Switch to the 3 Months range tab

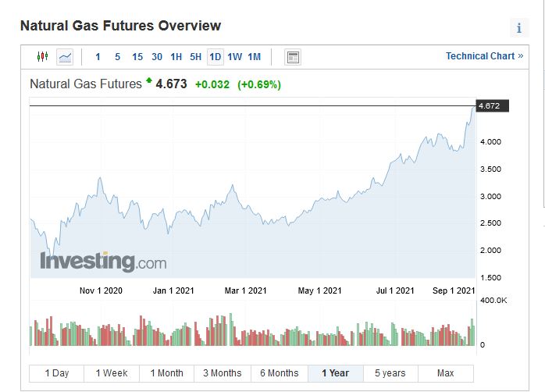223,373
